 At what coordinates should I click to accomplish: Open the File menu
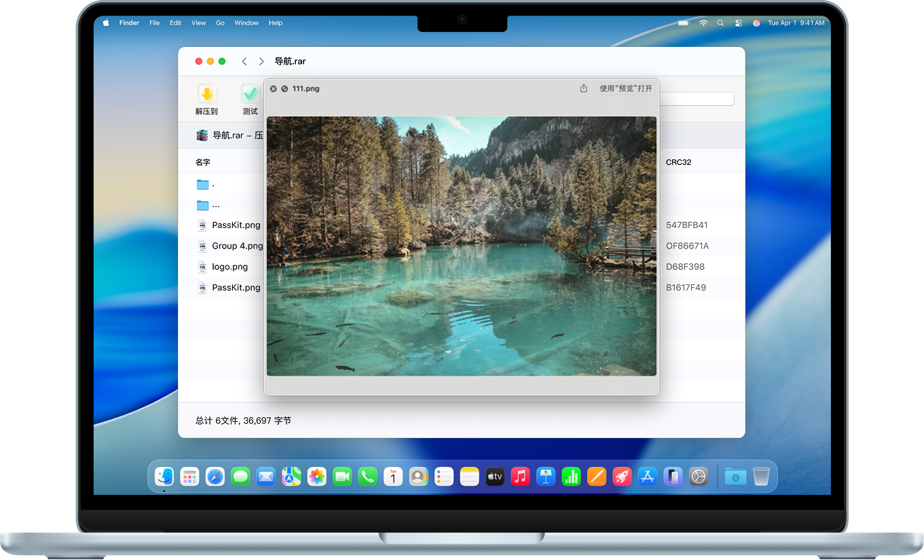[155, 23]
